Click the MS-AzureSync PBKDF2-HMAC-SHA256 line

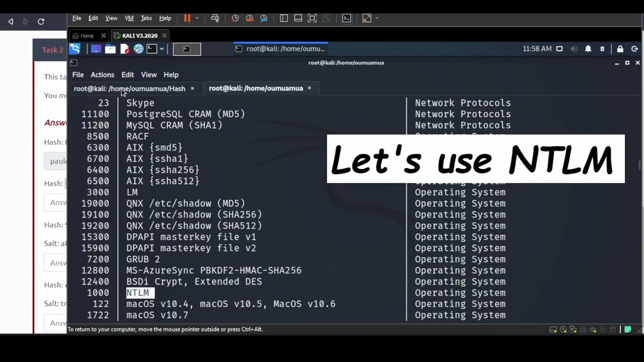point(214,270)
